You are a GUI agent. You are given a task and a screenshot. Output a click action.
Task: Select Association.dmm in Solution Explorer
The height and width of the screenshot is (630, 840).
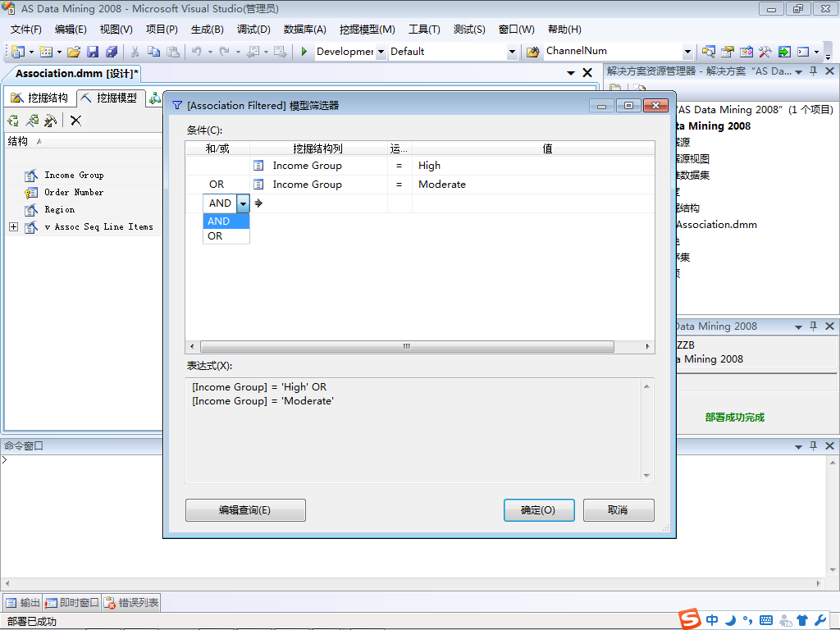tap(716, 225)
